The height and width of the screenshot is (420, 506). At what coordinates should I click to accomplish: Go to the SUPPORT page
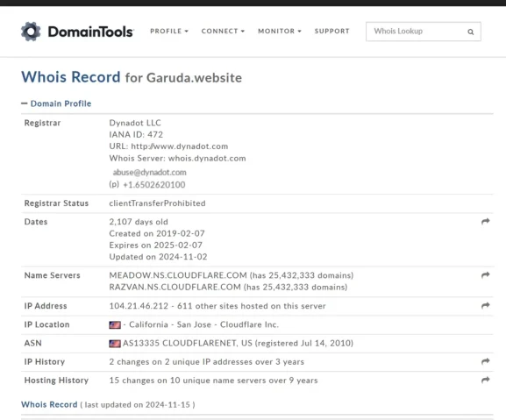(x=332, y=32)
